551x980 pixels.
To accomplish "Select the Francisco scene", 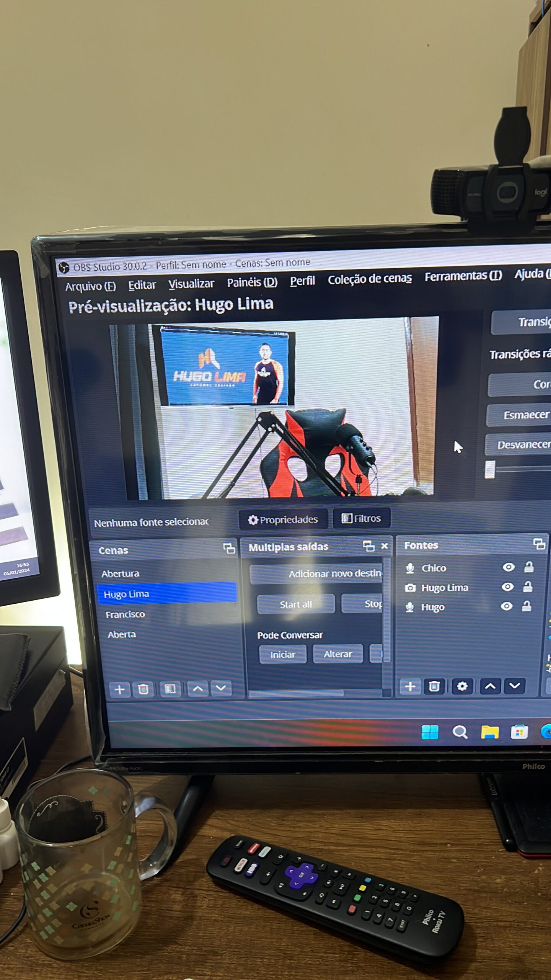I will 125,614.
